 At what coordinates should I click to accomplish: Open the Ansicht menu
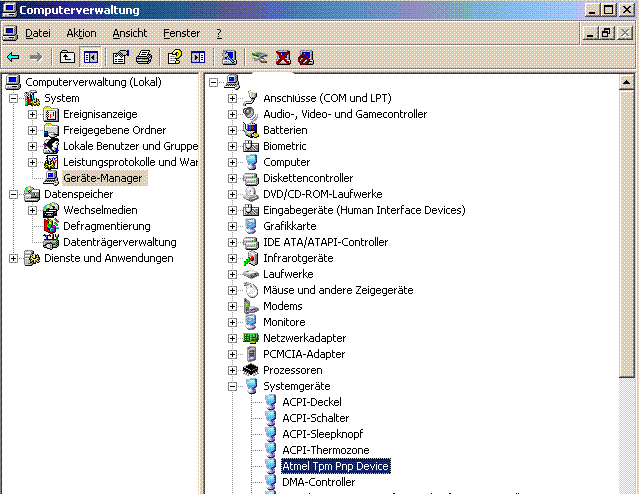[129, 33]
